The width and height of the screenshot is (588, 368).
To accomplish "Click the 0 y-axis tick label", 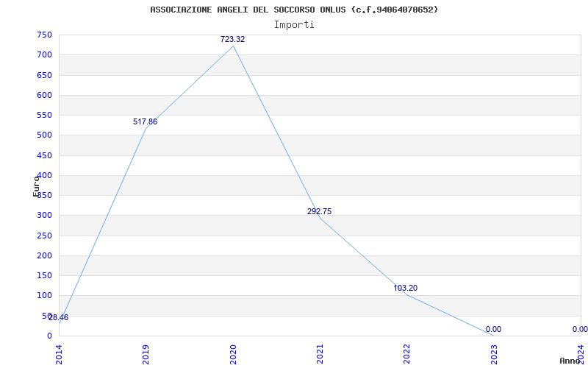I will [49, 336].
